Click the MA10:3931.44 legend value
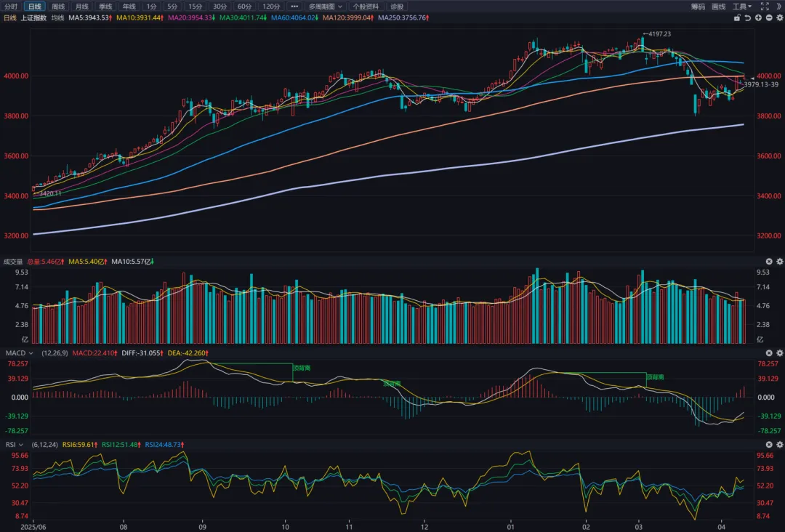Viewport: 785px width, 532px height. (140, 17)
